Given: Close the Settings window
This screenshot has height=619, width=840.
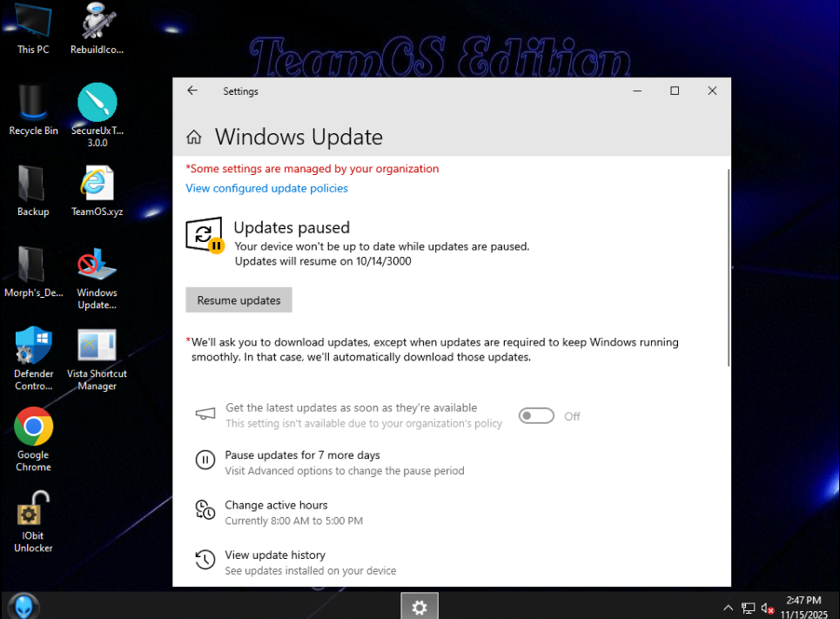Looking at the screenshot, I should click(x=712, y=91).
